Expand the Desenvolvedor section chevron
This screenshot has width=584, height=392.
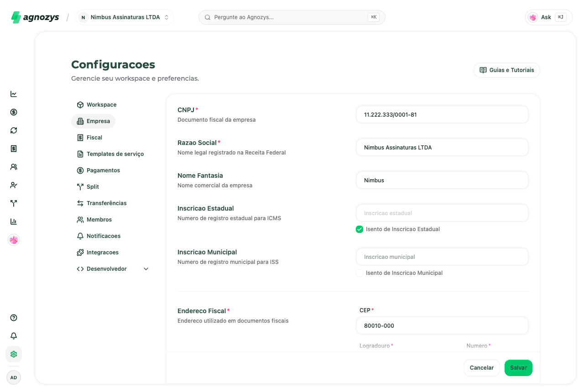[146, 269]
